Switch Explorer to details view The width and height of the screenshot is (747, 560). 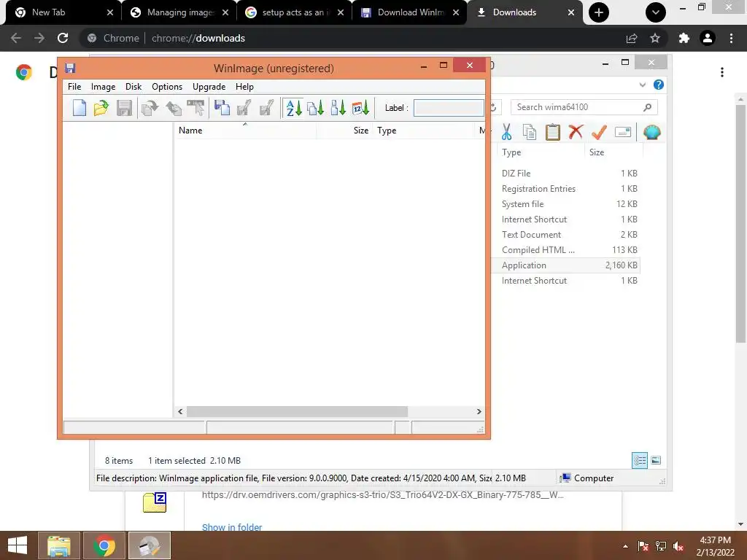[639, 461]
